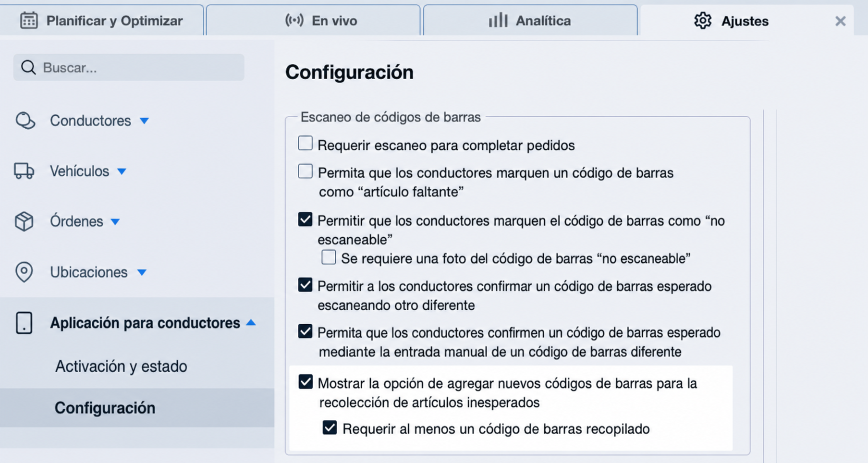This screenshot has width=868, height=463.
Task: Collapse the Aplicación para conductores section arrow
Action: tap(251, 323)
